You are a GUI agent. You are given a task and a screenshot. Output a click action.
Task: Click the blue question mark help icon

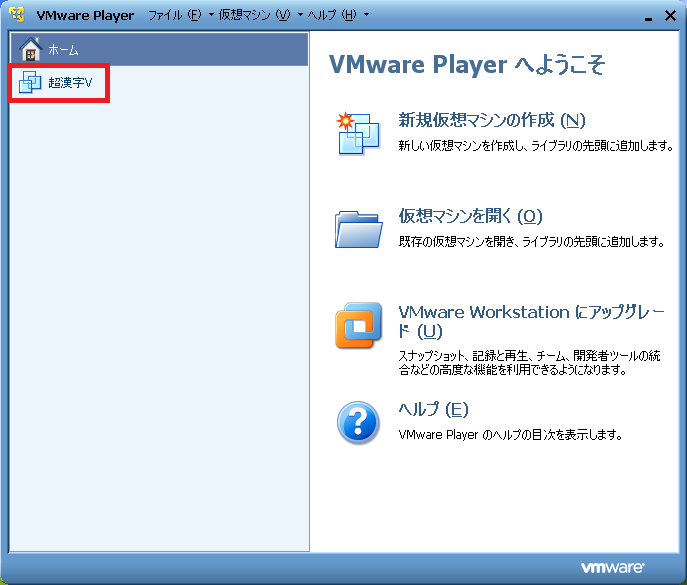pyautogui.click(x=358, y=423)
